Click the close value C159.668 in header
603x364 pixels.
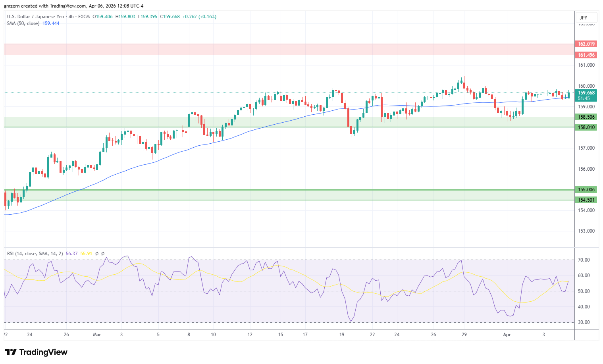(170, 17)
